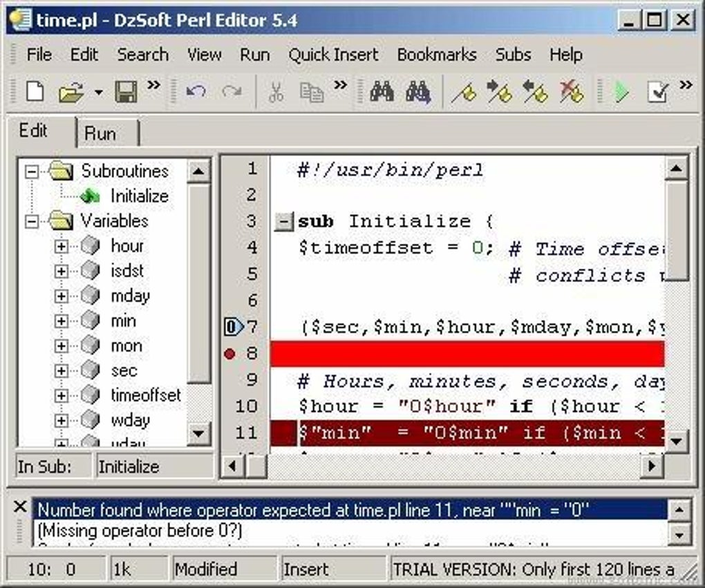Screen dimensions: 705x588
Task: Click the Check Syntax checkmark icon
Action: click(658, 92)
